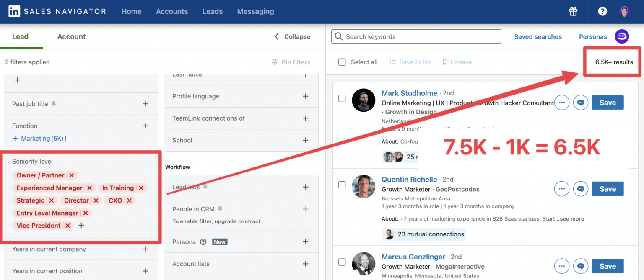Click the message bubble icon for Quentin Richelle
Viewport: 644px width, 280px height.
click(x=581, y=189)
